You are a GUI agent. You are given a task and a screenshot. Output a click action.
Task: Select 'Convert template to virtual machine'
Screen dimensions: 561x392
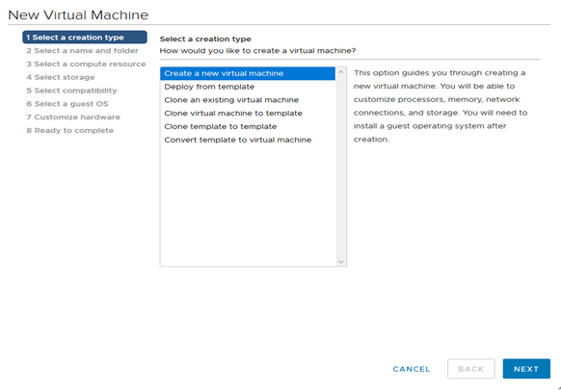click(x=248, y=140)
